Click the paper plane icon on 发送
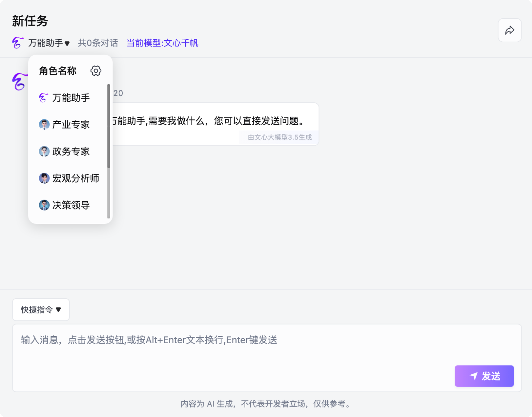532x417 pixels. tap(473, 376)
